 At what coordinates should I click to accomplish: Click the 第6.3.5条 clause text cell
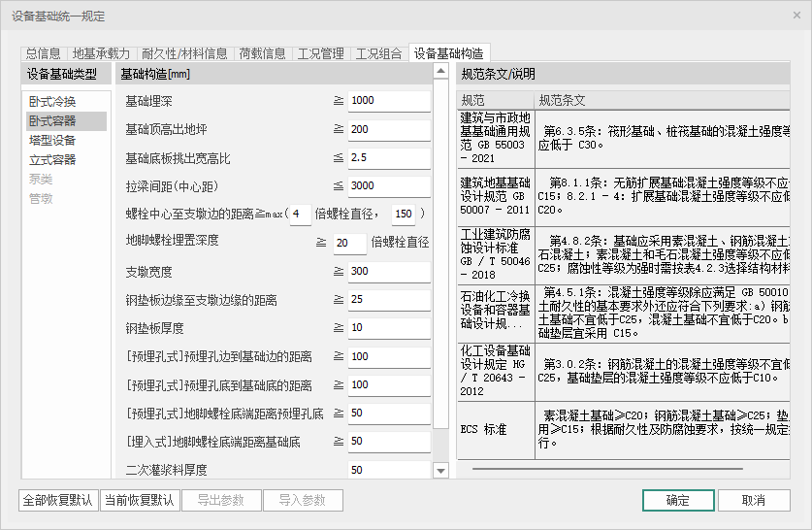pyautogui.click(x=663, y=139)
